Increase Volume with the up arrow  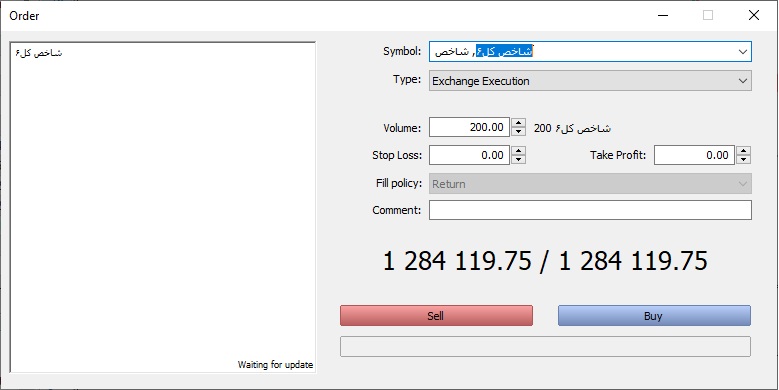[x=518, y=123]
